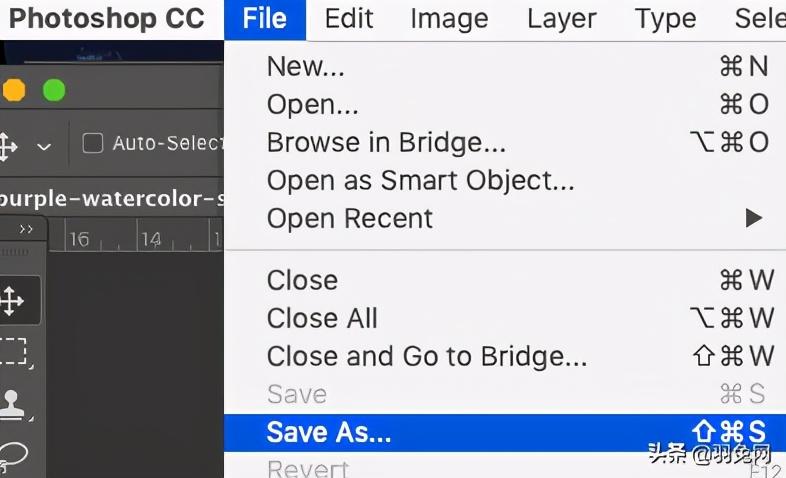
Task: Expand the Open Recent submenu arrow
Action: pos(754,218)
